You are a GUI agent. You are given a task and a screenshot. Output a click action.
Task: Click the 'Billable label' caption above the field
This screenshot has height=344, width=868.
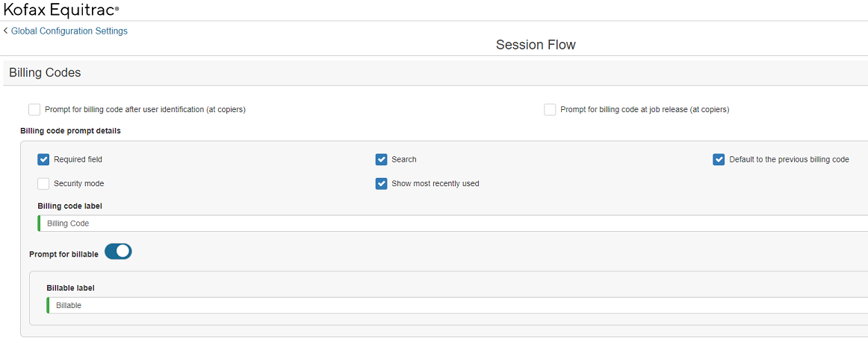coord(70,288)
